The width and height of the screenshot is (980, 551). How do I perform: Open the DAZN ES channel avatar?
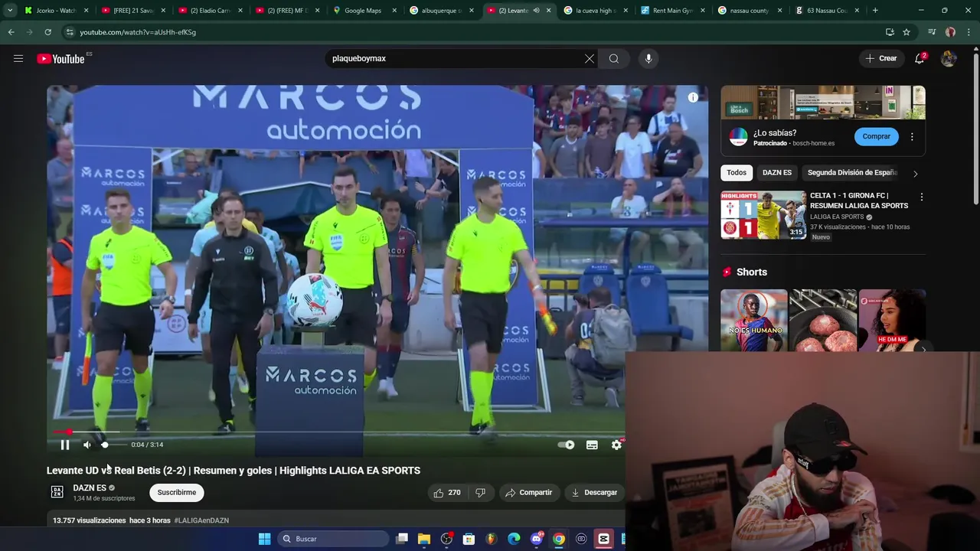pyautogui.click(x=57, y=492)
